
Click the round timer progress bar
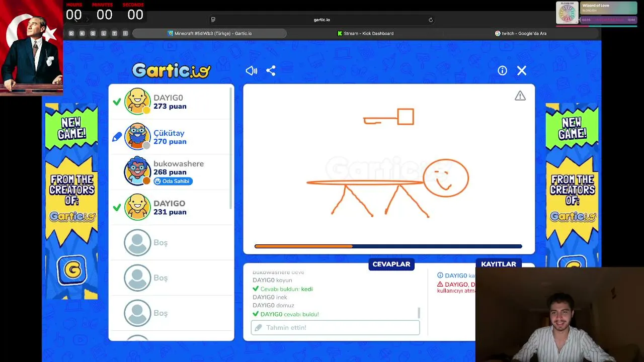click(388, 246)
